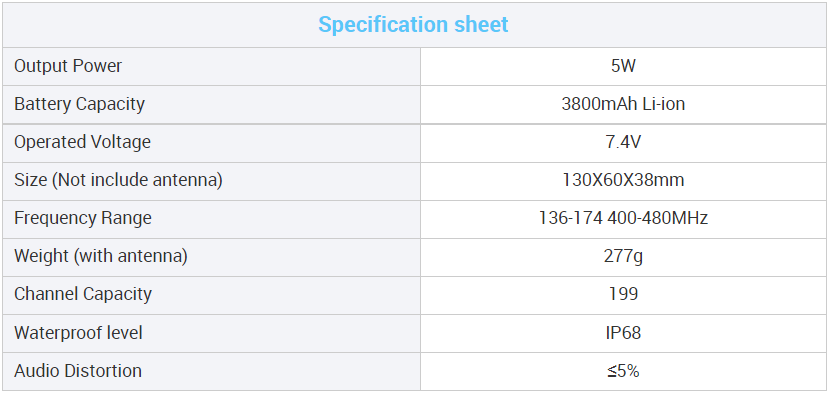The height and width of the screenshot is (394, 830).
Task: Select the Operated Voltage label
Action: (82, 142)
